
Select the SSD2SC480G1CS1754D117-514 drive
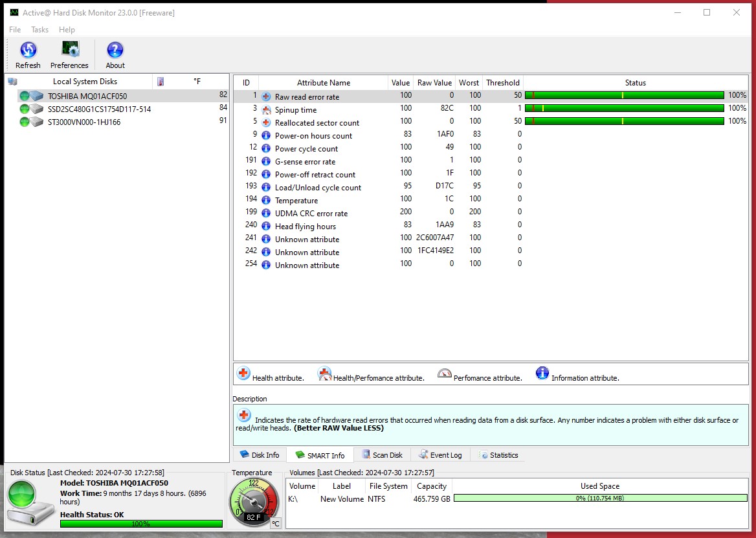coord(97,109)
